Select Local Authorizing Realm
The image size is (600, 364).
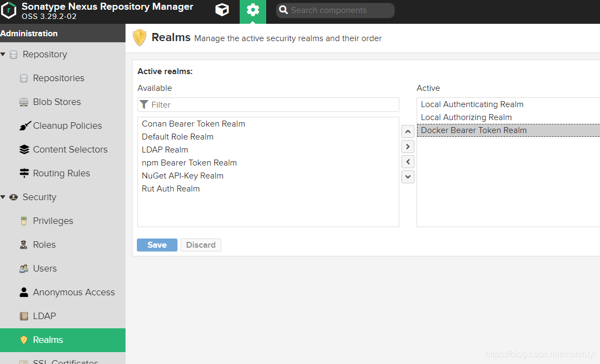click(509, 117)
